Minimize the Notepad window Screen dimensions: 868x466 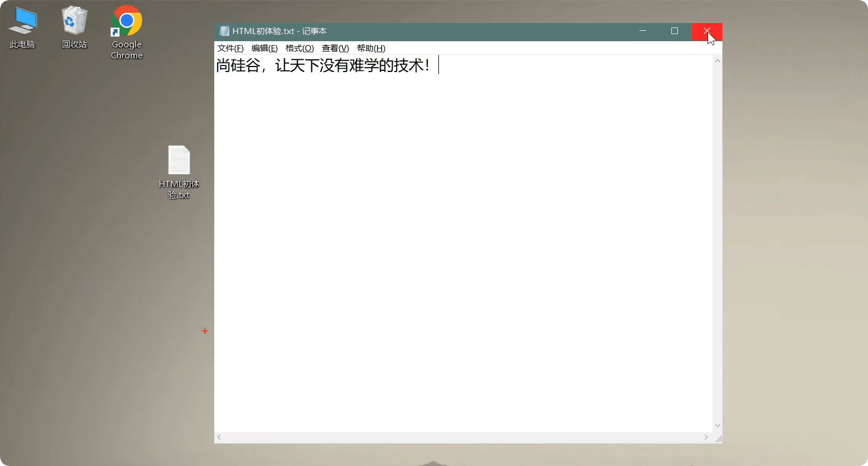[x=643, y=31]
